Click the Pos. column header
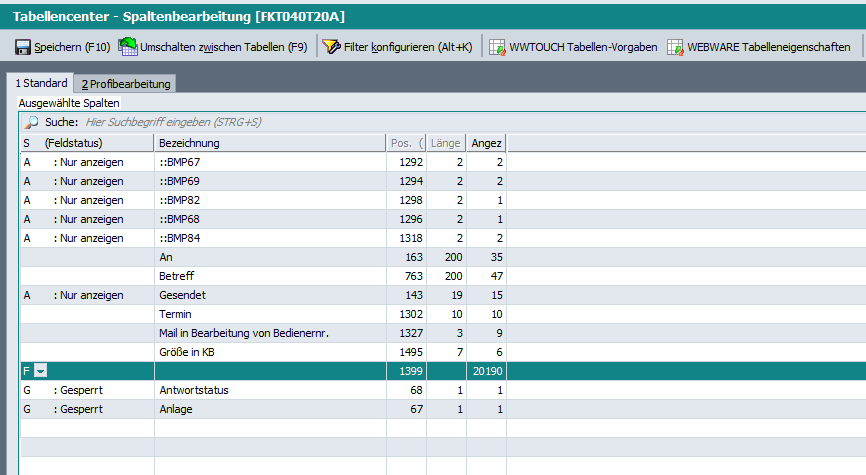This screenshot has height=475, width=866. (405, 143)
